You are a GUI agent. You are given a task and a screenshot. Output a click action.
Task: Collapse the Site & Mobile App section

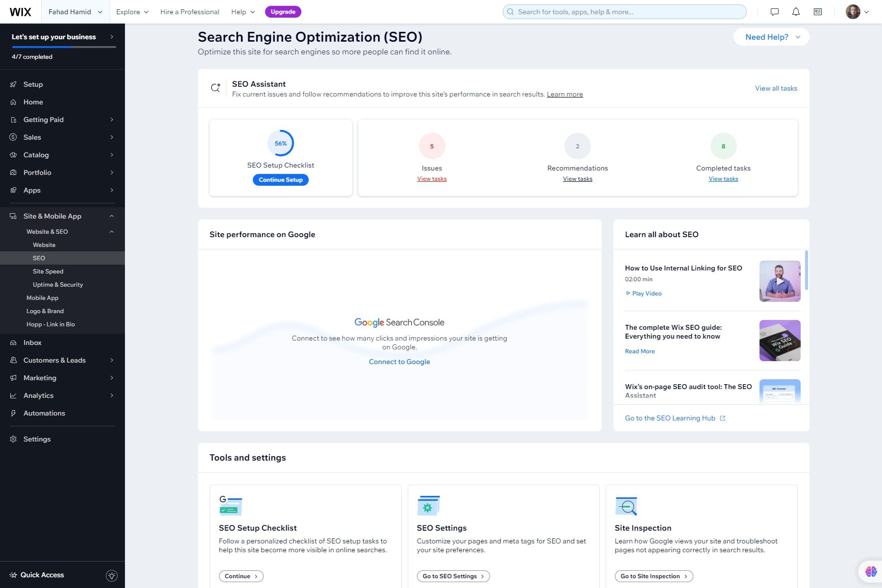(x=112, y=216)
